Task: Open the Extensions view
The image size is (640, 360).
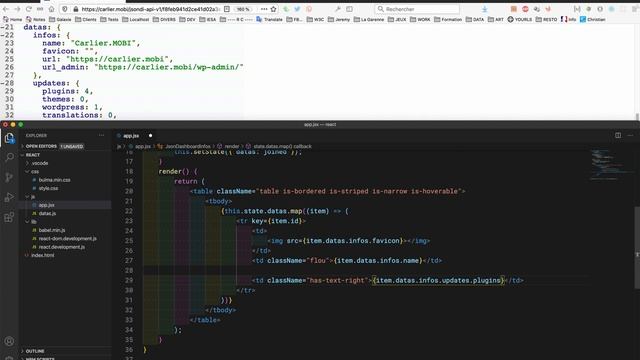Action: (9, 217)
